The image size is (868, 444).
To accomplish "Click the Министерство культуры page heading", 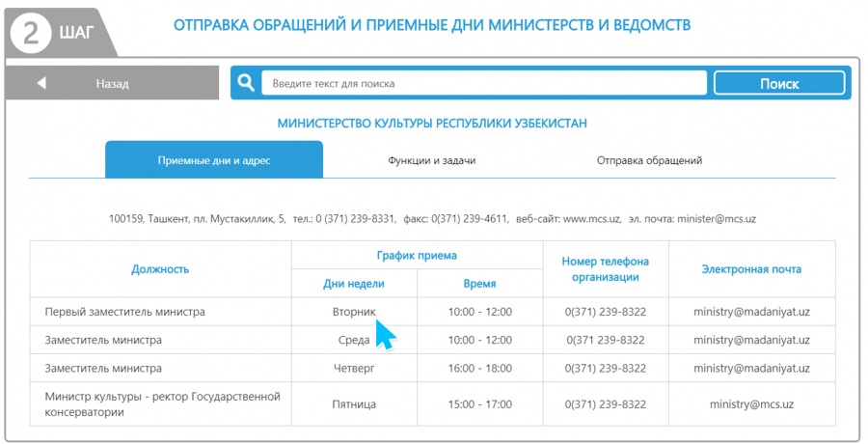I will 432,124.
